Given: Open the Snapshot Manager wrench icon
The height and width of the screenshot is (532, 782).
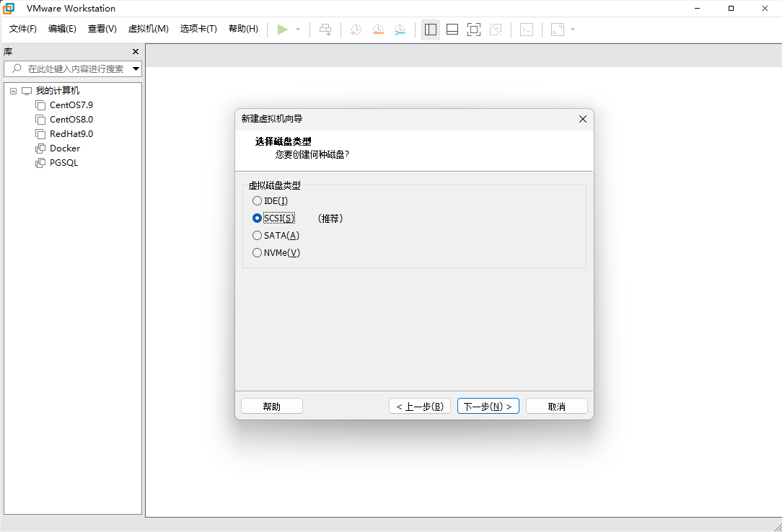Looking at the screenshot, I should (400, 30).
